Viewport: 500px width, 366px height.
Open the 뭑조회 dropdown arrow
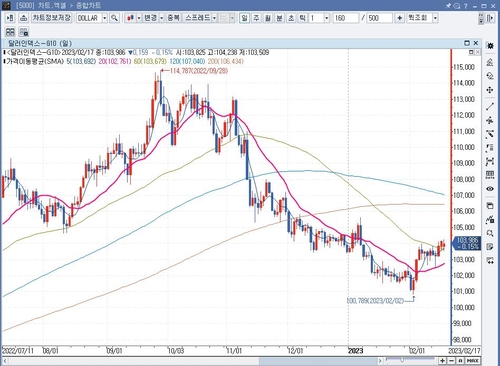435,18
